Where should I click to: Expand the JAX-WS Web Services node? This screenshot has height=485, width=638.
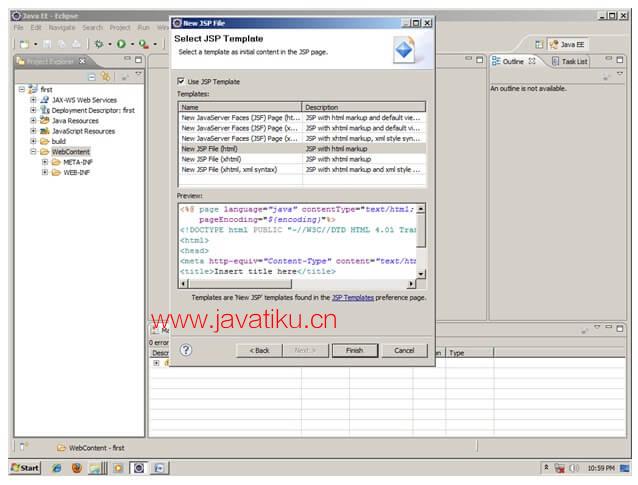pos(33,100)
